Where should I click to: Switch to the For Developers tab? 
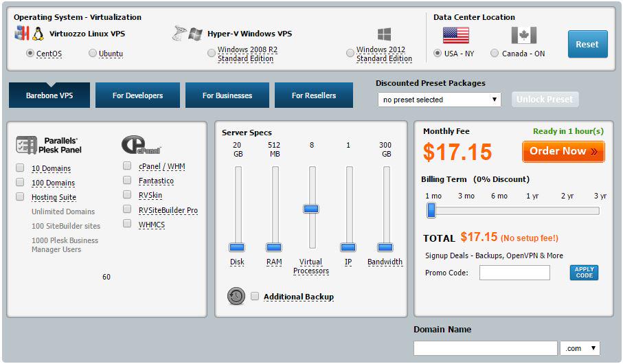137,95
